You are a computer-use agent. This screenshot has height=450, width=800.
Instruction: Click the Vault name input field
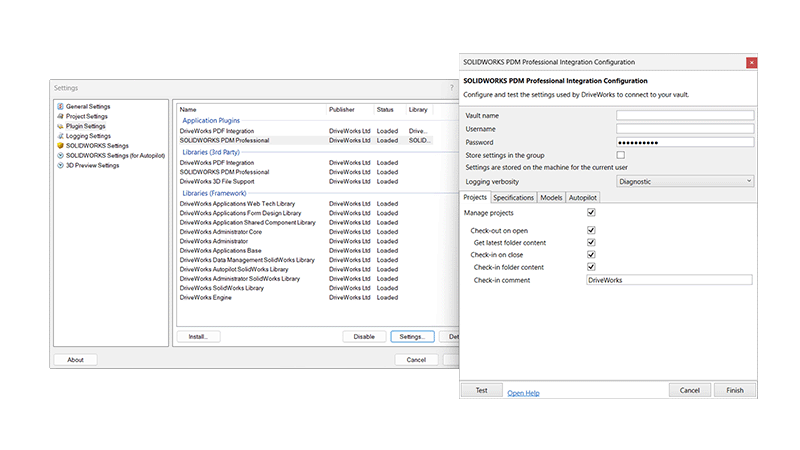[685, 115]
